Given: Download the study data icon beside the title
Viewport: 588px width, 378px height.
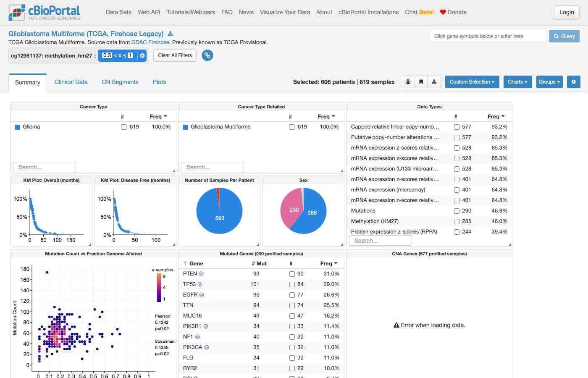Looking at the screenshot, I should coord(171,34).
